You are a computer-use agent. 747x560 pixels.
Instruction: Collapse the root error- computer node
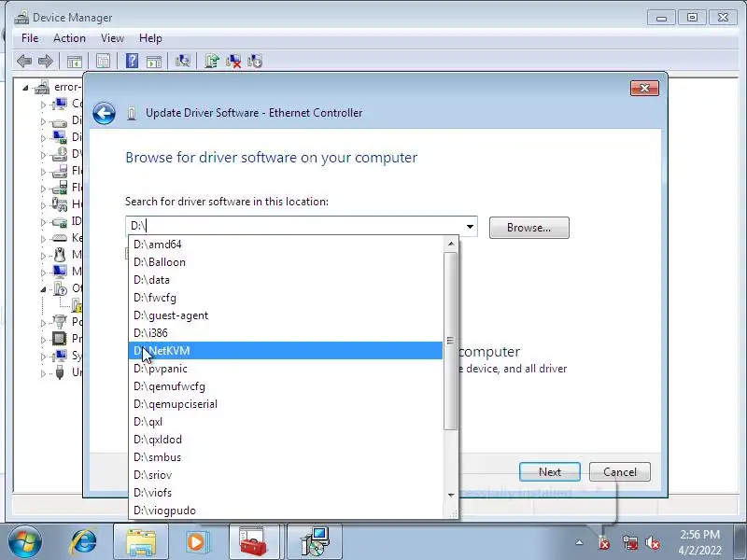[25, 88]
